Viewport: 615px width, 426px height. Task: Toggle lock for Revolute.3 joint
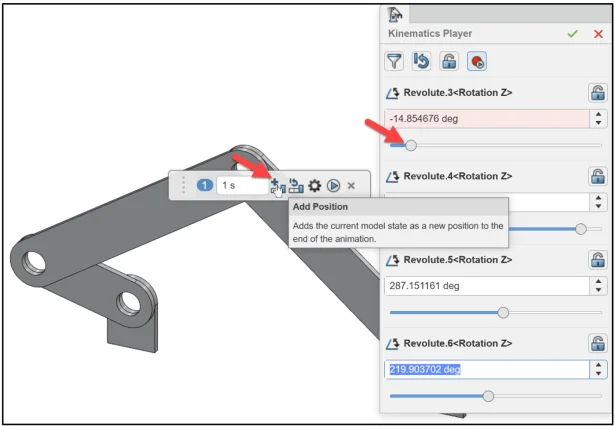coord(597,93)
